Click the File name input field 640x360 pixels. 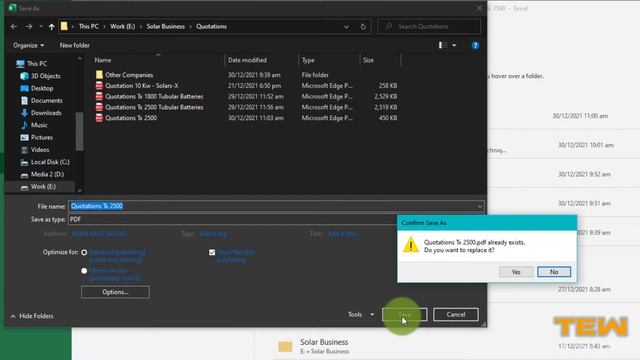click(271, 206)
